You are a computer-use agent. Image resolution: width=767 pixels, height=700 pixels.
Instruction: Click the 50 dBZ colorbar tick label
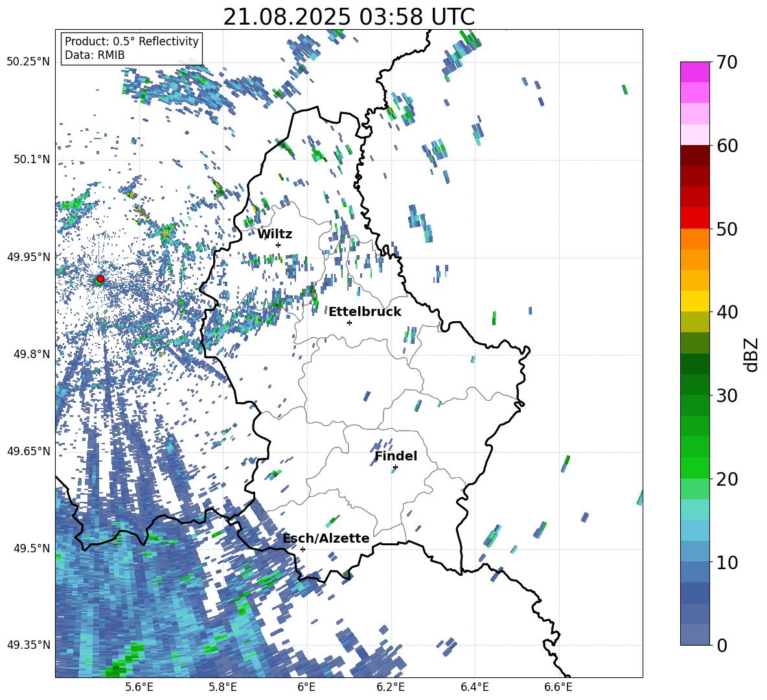(x=726, y=229)
